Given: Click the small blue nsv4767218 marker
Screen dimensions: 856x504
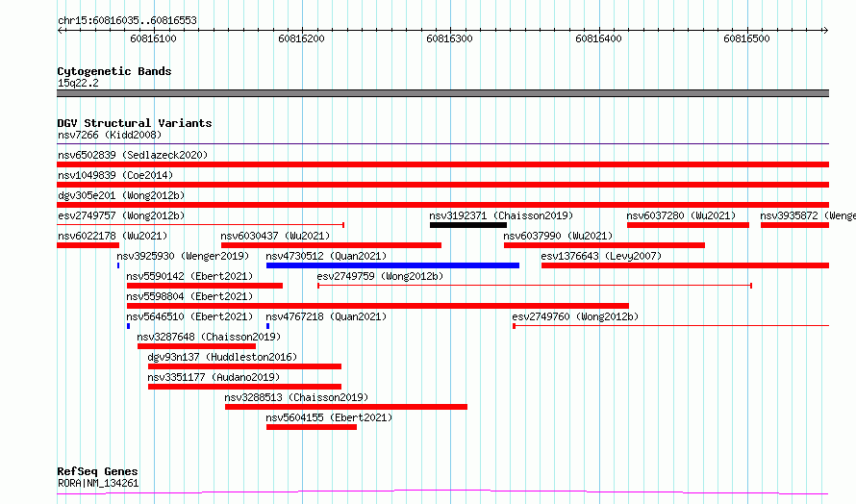Looking at the screenshot, I should point(267,326).
